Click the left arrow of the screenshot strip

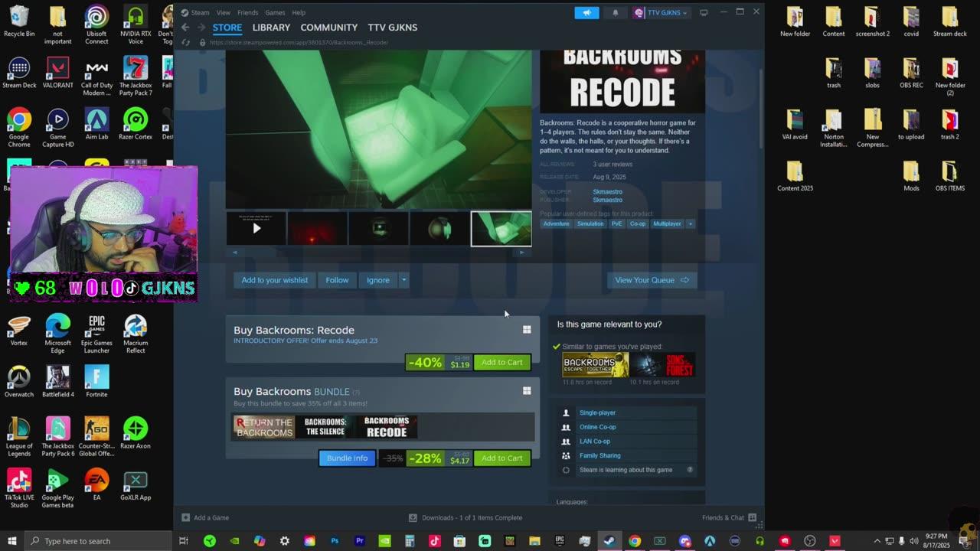click(x=235, y=252)
